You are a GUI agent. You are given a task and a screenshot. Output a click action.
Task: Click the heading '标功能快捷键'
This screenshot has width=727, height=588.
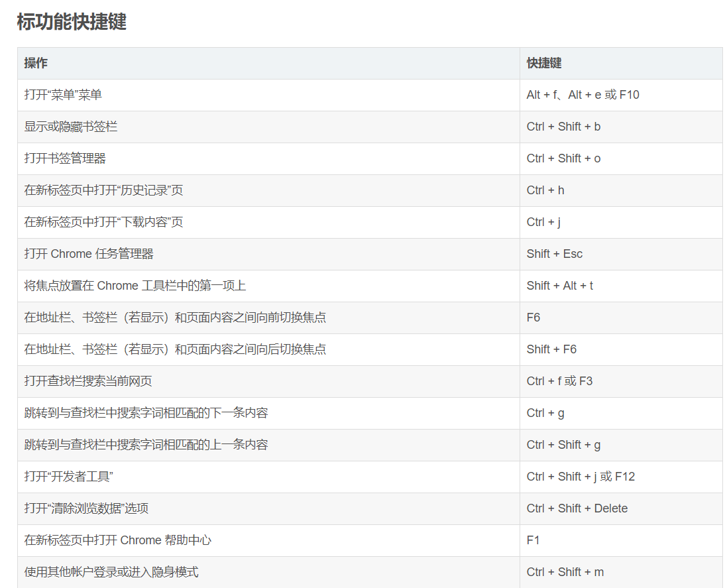72,22
